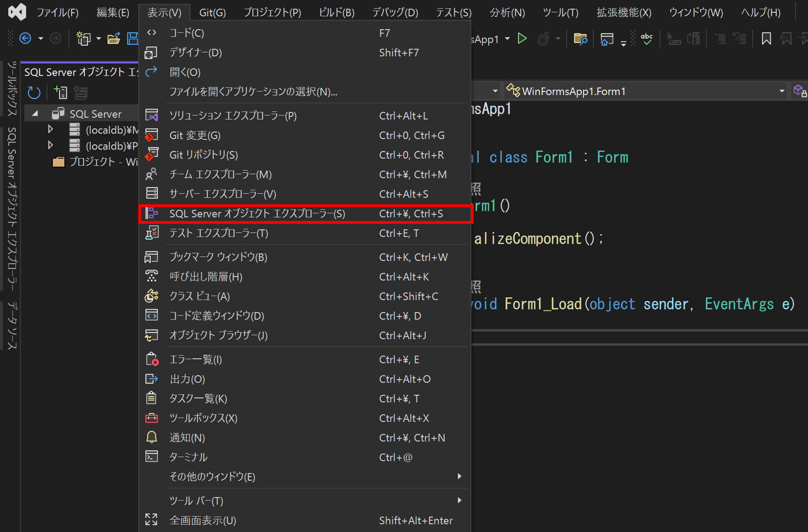Select SQL Server オブジェクト エクスプローラー(S) menu item

305,213
